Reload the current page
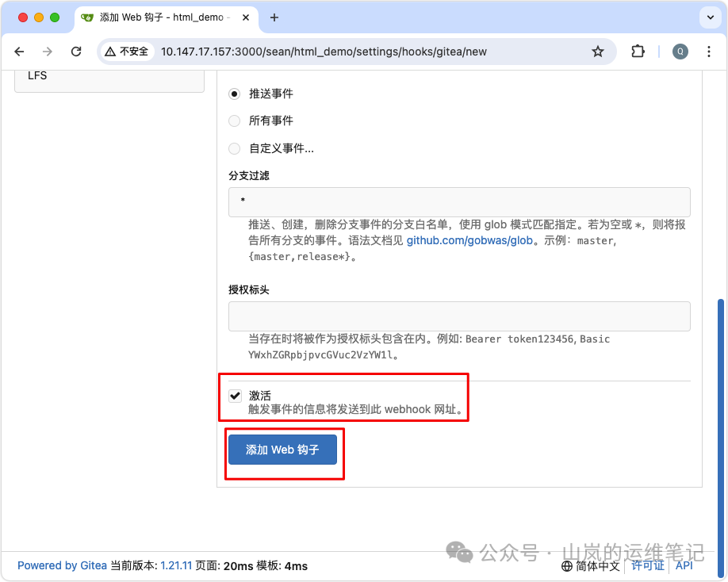 click(76, 51)
